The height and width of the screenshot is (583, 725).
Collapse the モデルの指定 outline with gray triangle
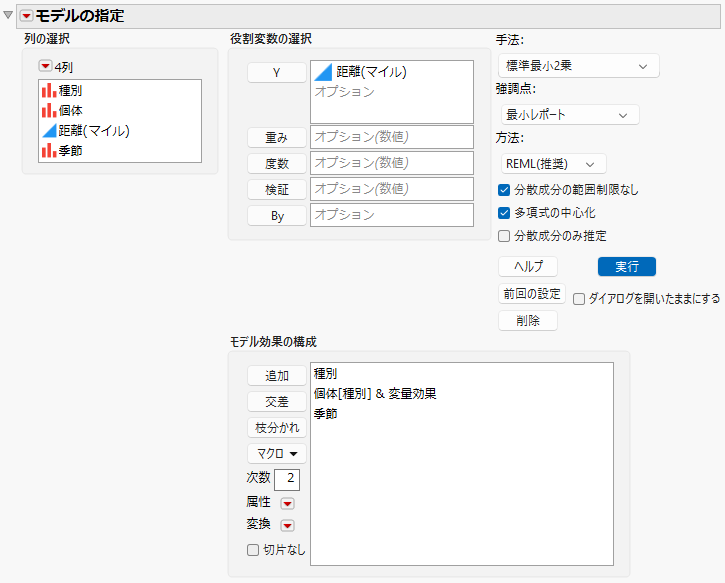(8, 15)
